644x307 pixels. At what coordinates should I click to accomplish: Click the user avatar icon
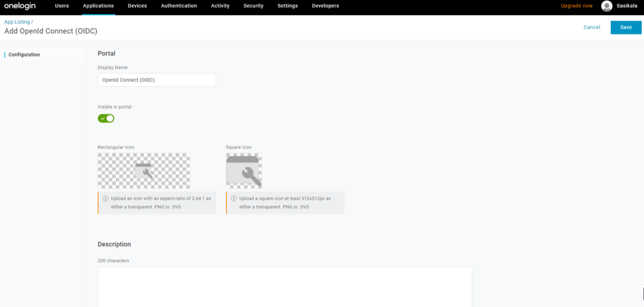(x=606, y=6)
